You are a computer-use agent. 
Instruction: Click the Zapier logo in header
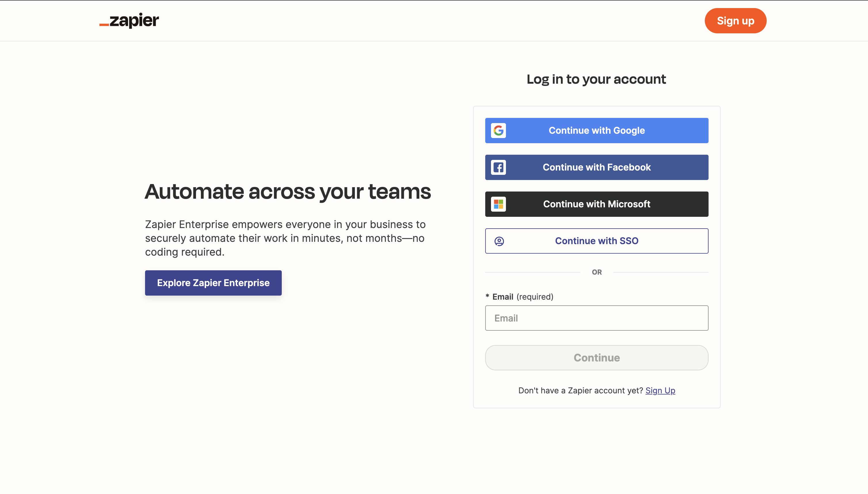pos(129,20)
